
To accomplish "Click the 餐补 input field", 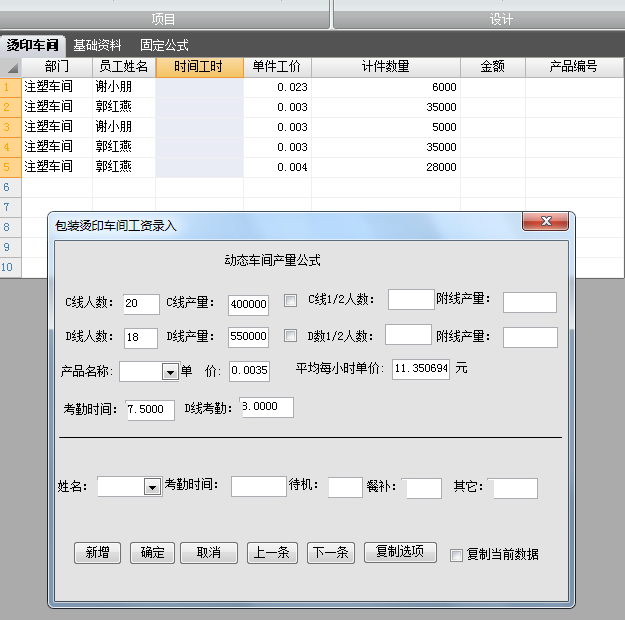I will point(424,488).
